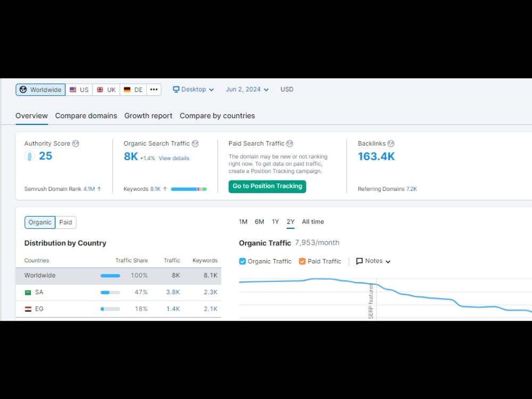This screenshot has height=399, width=532.
Task: Click Go to Position Tracking button
Action: (268, 186)
